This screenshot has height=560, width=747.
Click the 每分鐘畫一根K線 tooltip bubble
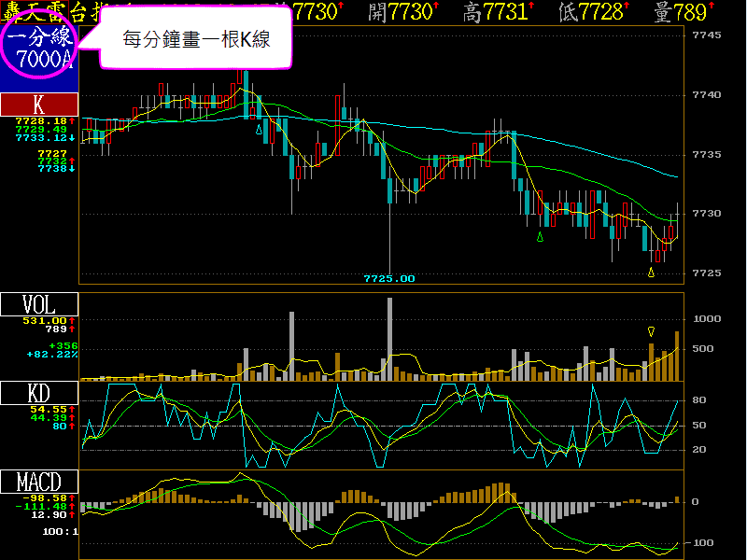pyautogui.click(x=196, y=39)
